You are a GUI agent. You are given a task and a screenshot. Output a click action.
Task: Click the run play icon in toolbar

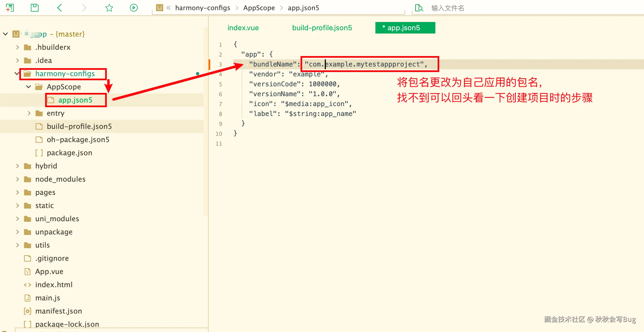[134, 8]
